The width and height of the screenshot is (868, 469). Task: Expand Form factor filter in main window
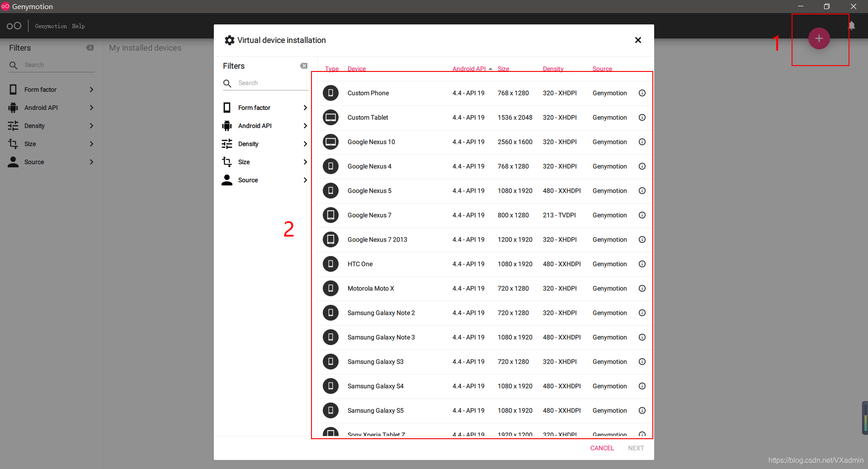[51, 90]
